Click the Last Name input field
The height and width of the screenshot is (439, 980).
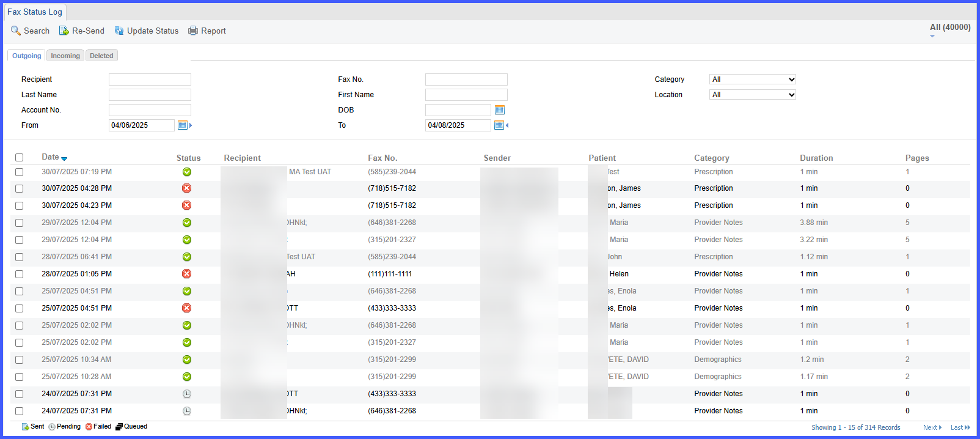click(150, 95)
